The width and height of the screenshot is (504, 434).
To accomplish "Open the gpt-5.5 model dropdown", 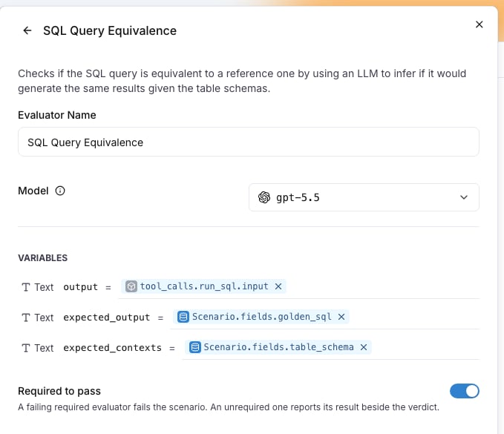I will (x=364, y=197).
